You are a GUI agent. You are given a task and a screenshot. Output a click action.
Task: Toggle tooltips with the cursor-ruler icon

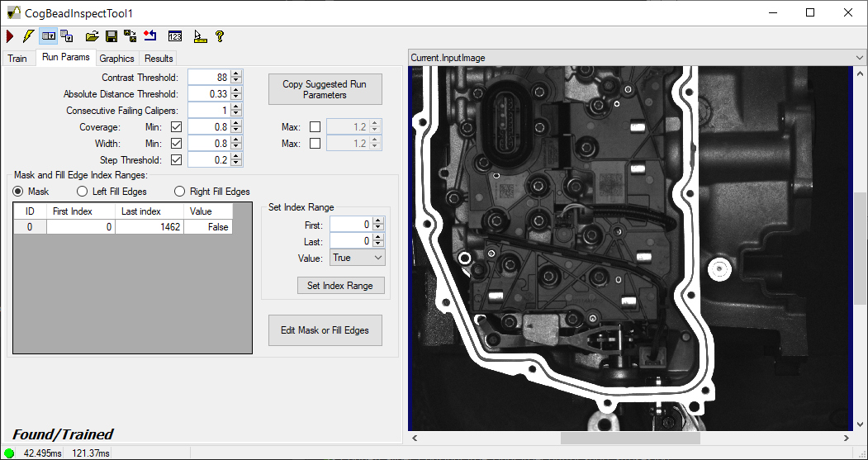tap(200, 36)
